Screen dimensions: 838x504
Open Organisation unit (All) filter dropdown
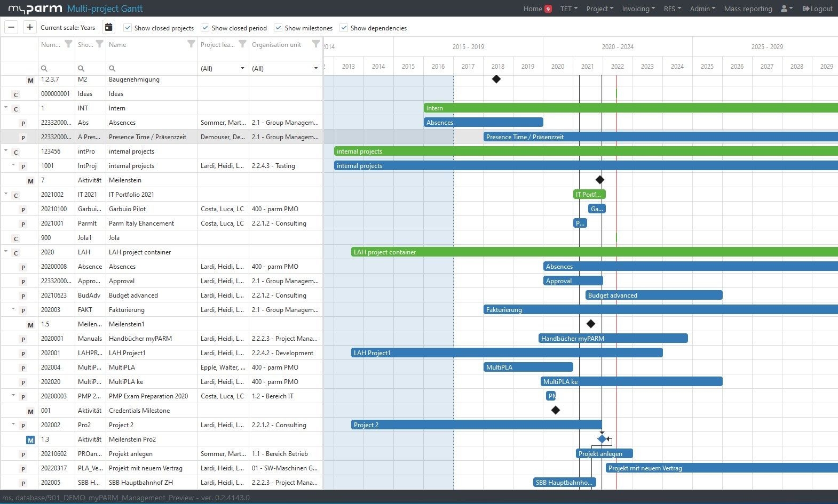click(286, 68)
